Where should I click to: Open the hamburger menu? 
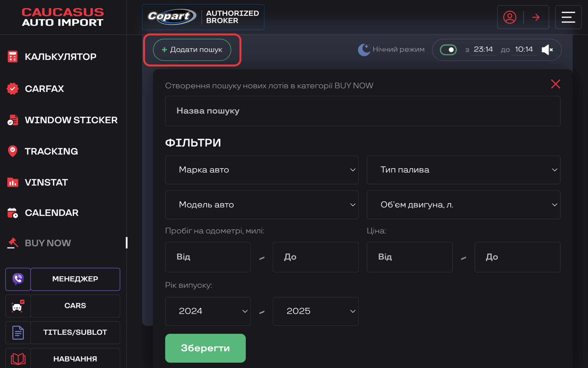[568, 17]
